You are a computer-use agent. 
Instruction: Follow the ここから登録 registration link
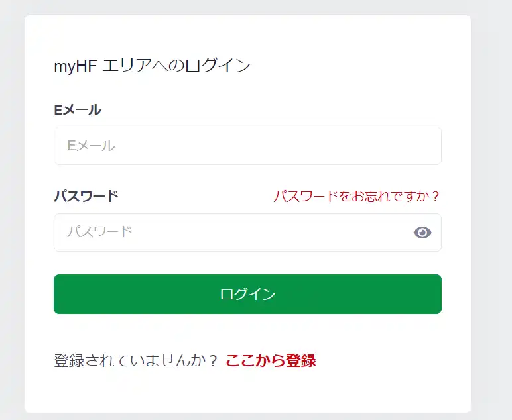(x=271, y=361)
